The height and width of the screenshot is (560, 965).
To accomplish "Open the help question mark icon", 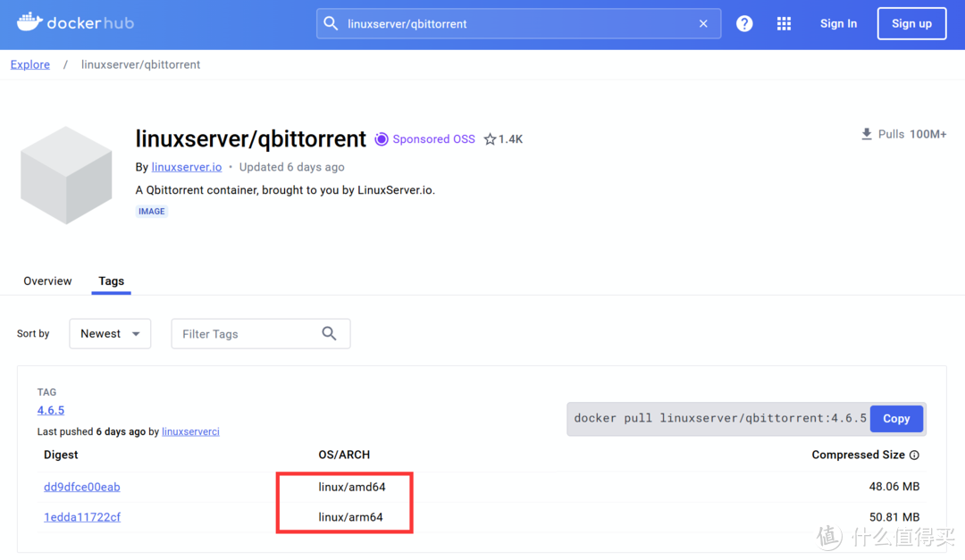I will pos(744,24).
